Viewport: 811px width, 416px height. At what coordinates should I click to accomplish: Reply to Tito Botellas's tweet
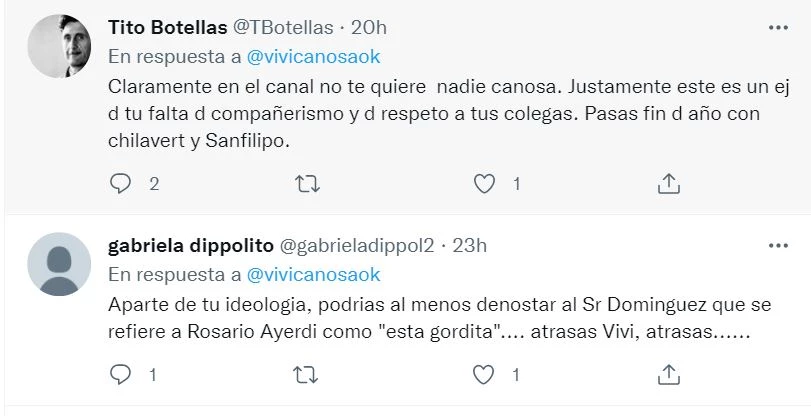tap(120, 183)
